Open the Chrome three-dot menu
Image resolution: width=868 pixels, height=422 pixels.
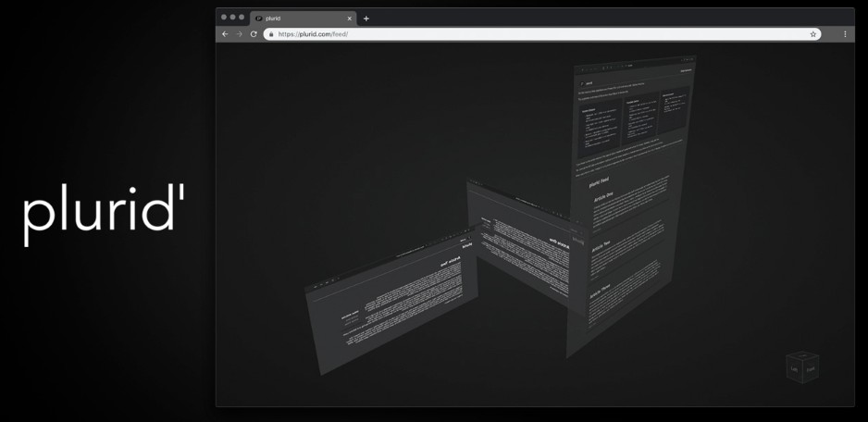(845, 34)
